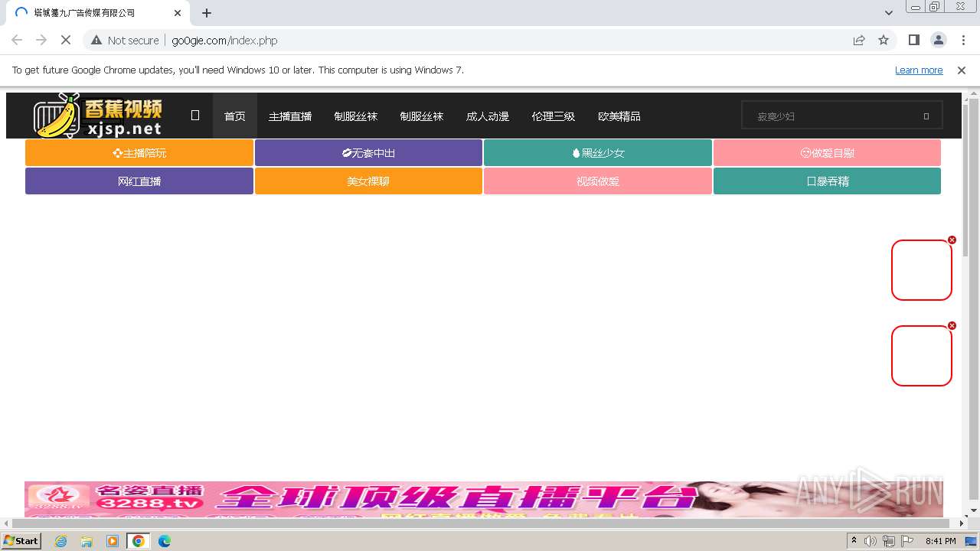Click the purple 网红直播 button

(139, 181)
